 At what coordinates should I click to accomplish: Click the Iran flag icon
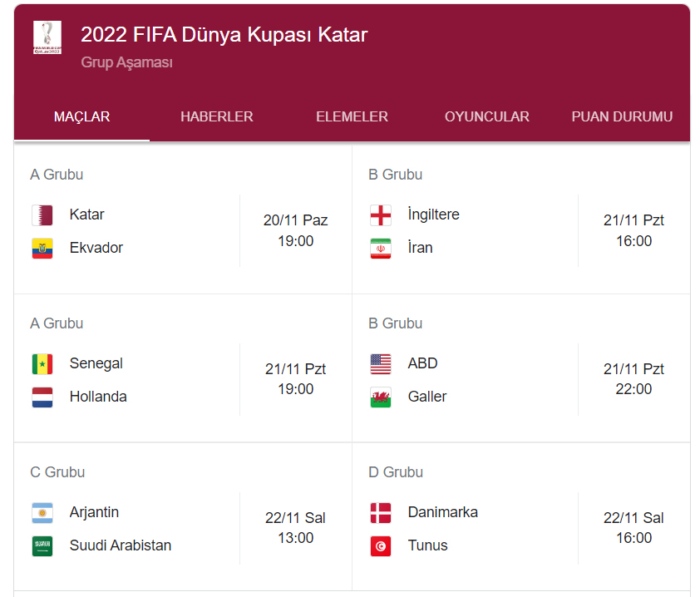click(381, 249)
